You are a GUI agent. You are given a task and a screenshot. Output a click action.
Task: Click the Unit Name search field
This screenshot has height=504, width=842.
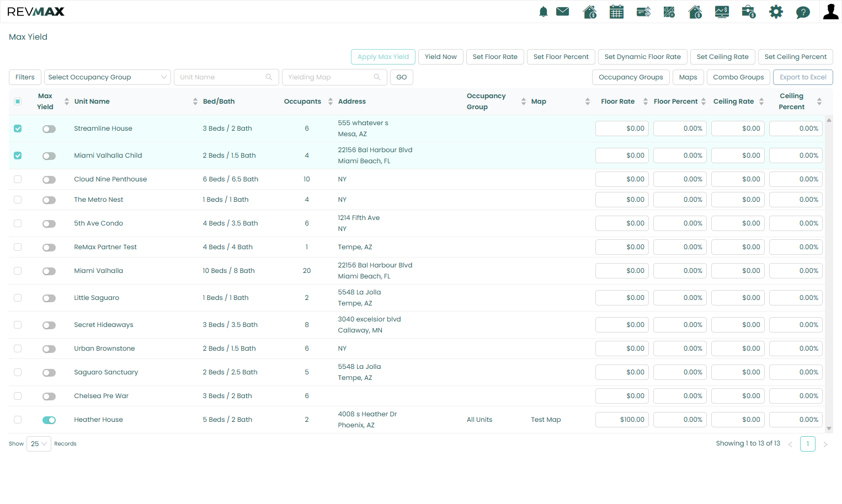226,77
